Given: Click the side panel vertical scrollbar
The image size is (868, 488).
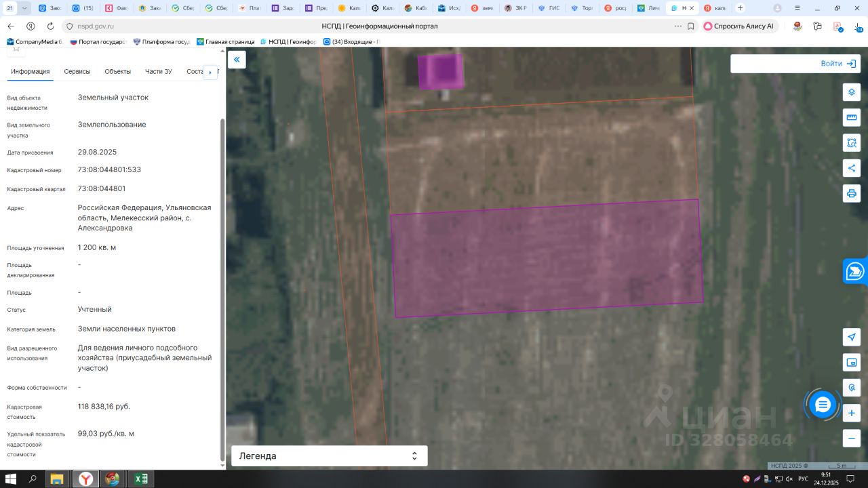Looking at the screenshot, I should 222,291.
